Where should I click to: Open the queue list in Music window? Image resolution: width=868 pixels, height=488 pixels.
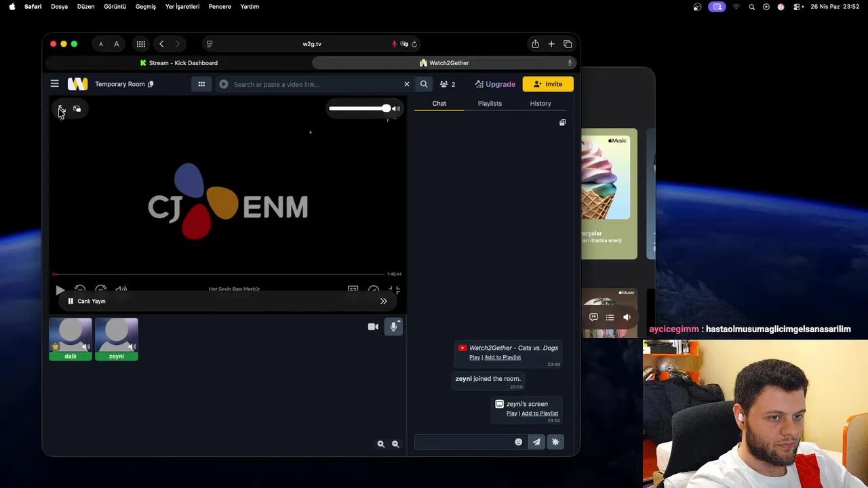click(610, 317)
